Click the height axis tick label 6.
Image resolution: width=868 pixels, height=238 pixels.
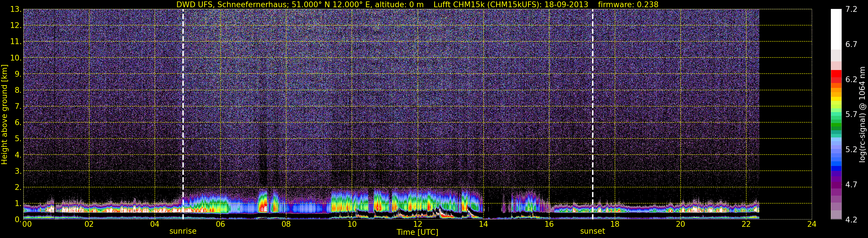click(18, 123)
